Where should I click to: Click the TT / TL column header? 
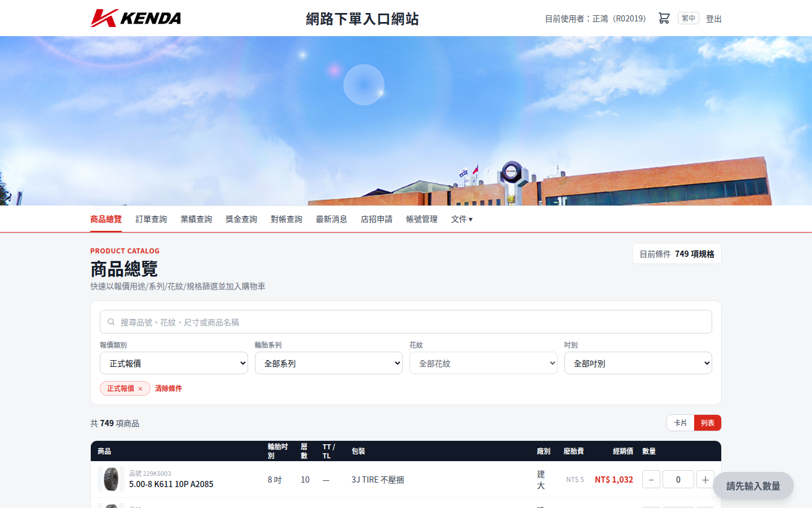click(x=329, y=451)
